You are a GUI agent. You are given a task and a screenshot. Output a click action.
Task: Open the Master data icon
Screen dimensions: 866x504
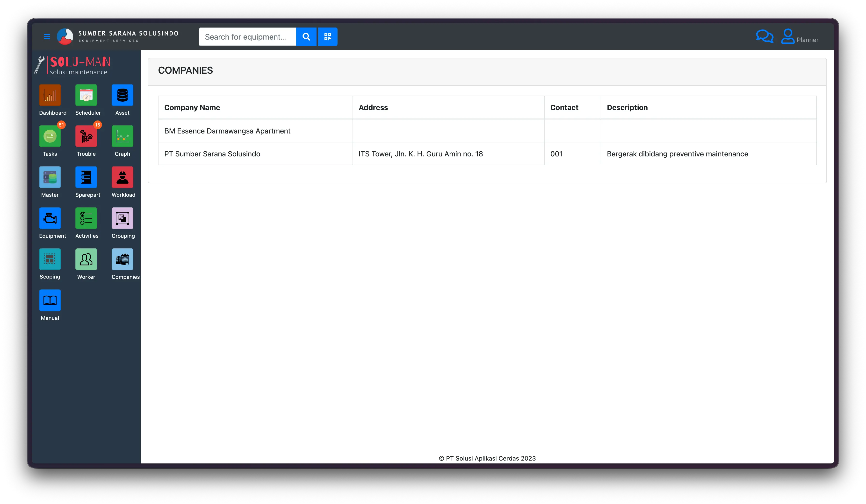[x=50, y=177]
